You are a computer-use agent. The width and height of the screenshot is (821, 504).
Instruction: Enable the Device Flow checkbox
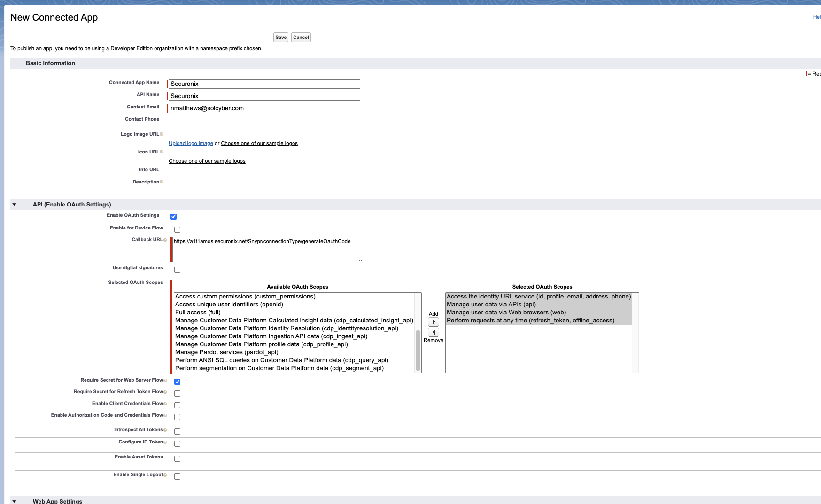coord(177,229)
